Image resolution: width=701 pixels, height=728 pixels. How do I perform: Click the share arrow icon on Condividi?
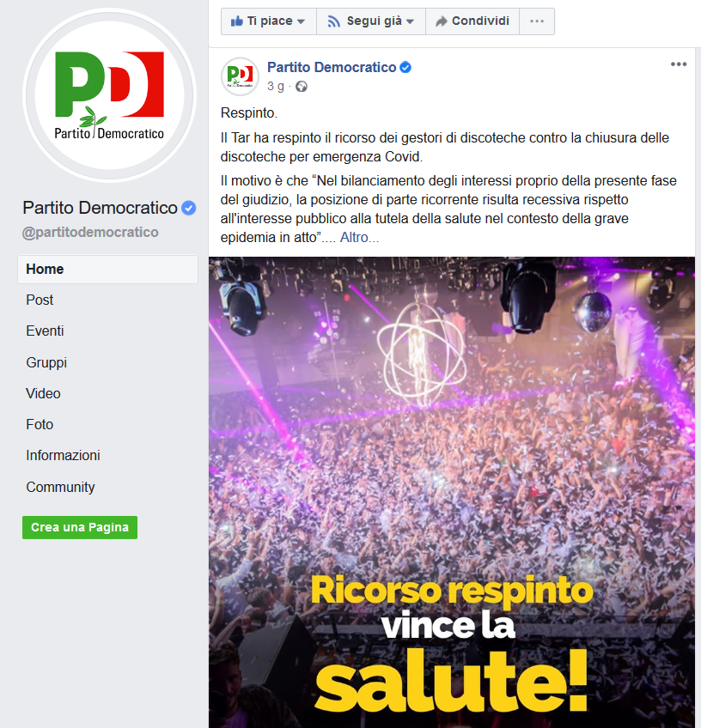click(x=441, y=21)
